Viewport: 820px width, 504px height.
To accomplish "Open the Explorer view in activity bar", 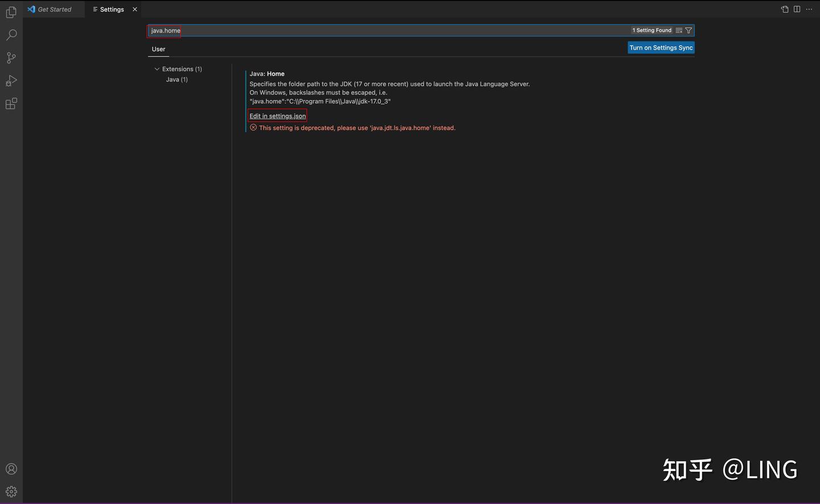I will click(x=11, y=12).
